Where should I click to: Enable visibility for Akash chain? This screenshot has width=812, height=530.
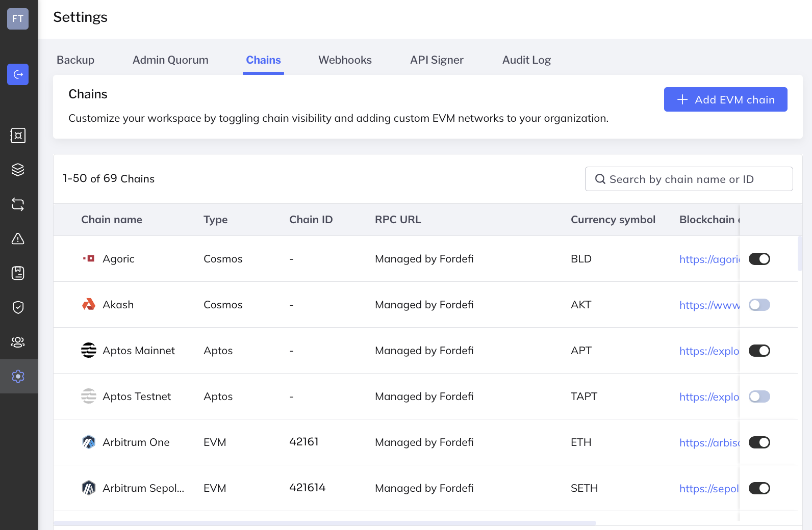[x=759, y=305]
